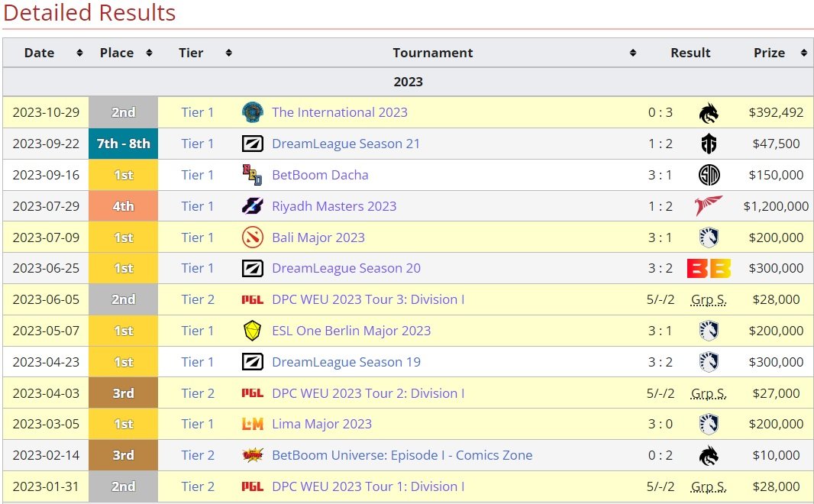Click the date 2023-09-16

tap(47, 175)
